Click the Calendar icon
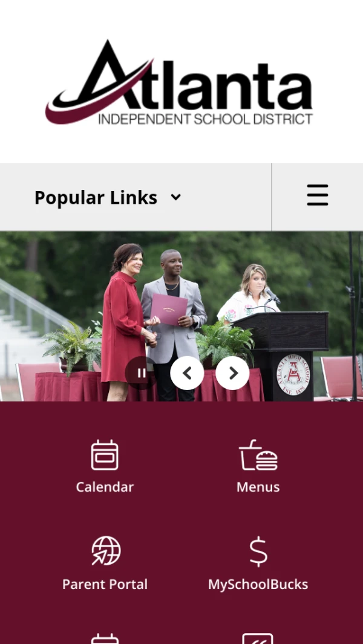This screenshot has width=363, height=644. 105,455
